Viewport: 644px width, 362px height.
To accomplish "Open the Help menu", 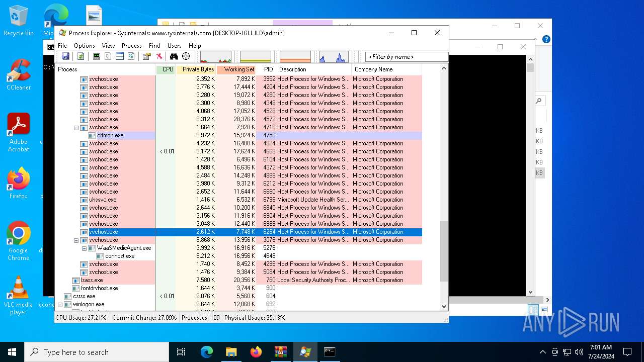I will point(195,46).
